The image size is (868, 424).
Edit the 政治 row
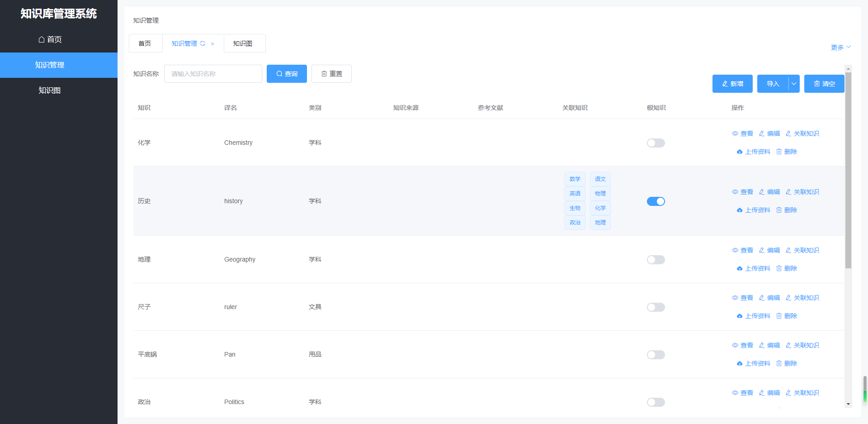tap(769, 393)
